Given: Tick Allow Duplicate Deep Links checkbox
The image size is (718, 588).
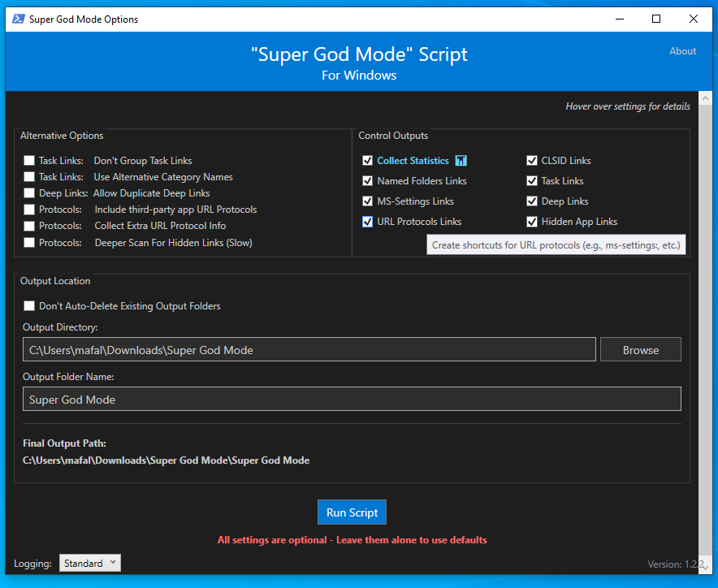Looking at the screenshot, I should (x=29, y=192).
